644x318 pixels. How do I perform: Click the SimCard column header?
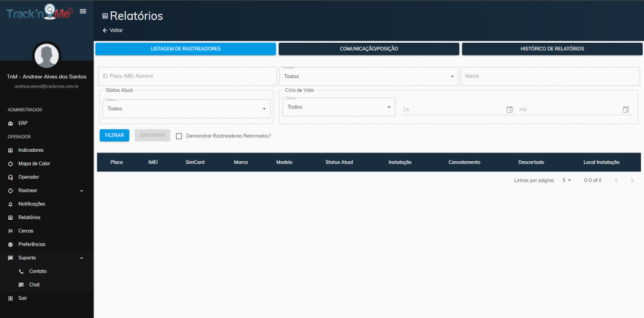point(195,162)
